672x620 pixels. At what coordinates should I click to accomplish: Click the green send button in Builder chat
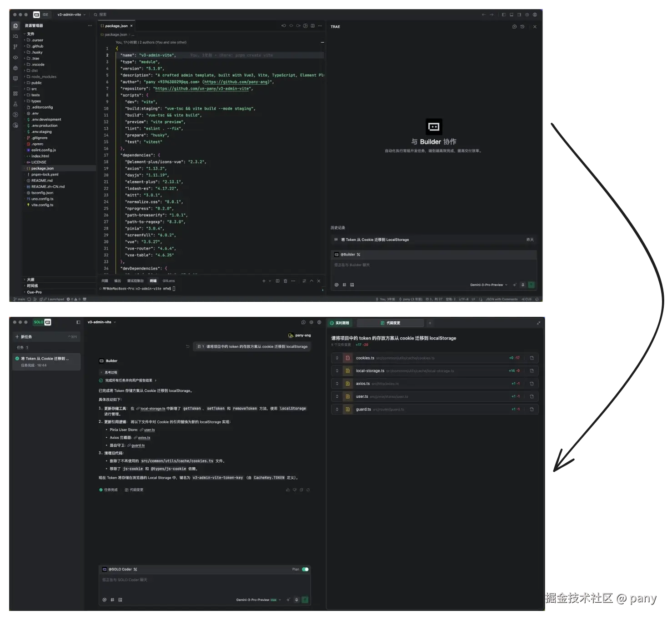tap(531, 285)
